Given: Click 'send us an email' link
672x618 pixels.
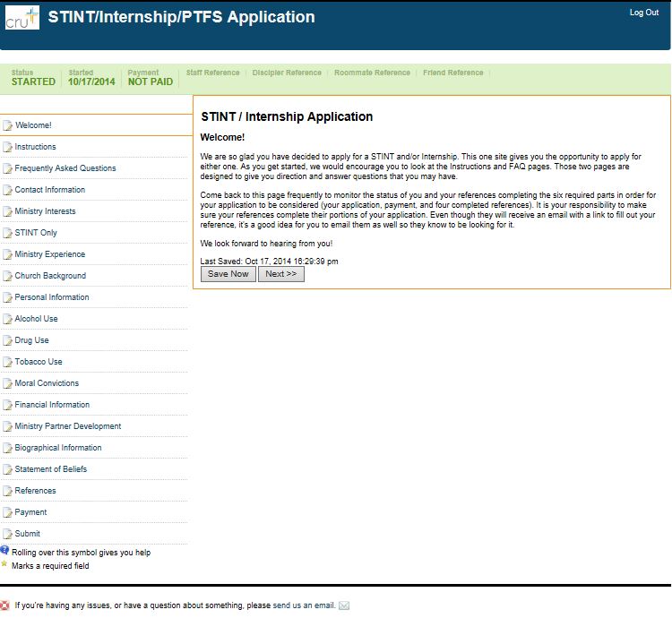Looking at the screenshot, I should [304, 605].
